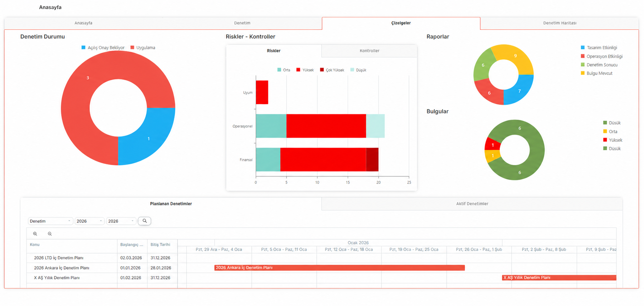The width and height of the screenshot is (644, 306).
Task: Select the 2026 LTD İç Denetim Planı row
Action: click(102, 258)
